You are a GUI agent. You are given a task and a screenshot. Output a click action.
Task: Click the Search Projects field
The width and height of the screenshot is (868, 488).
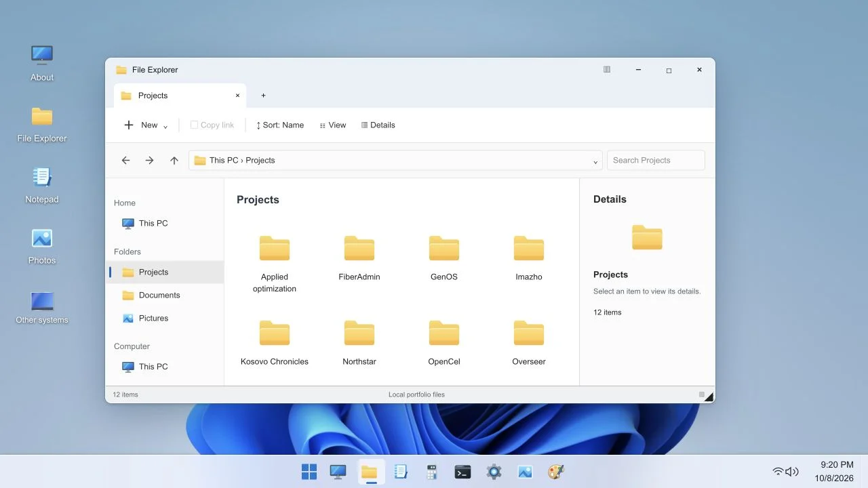click(656, 161)
